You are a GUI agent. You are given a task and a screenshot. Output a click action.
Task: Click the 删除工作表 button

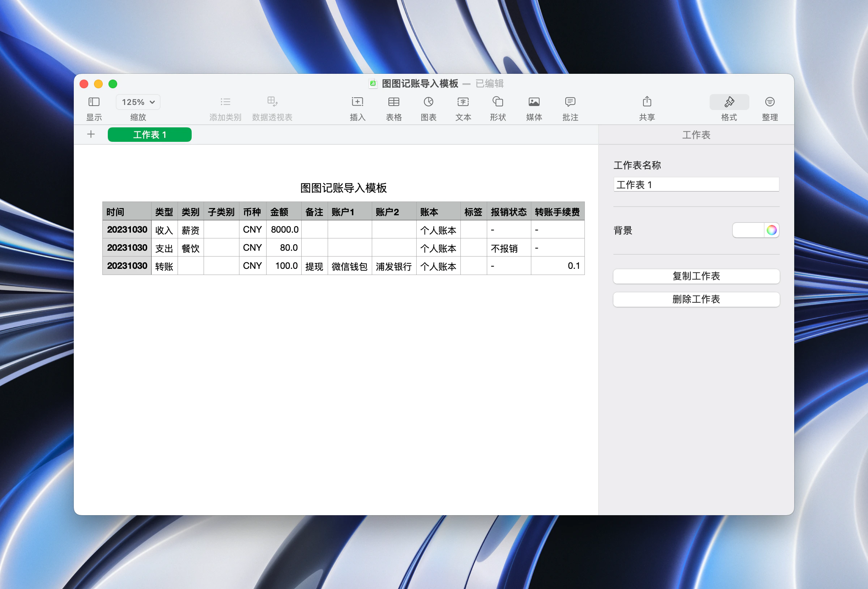coord(696,299)
